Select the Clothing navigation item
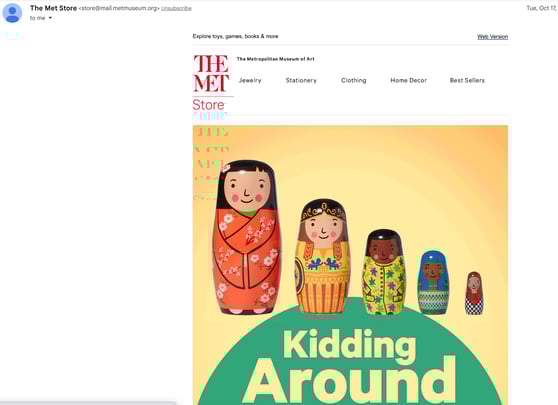Viewport: 558px width, 405px height. click(x=354, y=80)
